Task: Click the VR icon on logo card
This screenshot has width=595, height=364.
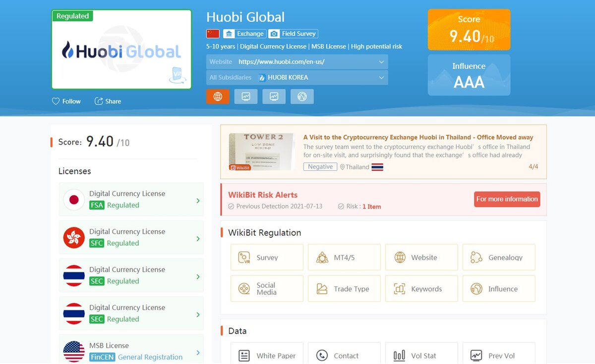Action: (x=178, y=74)
